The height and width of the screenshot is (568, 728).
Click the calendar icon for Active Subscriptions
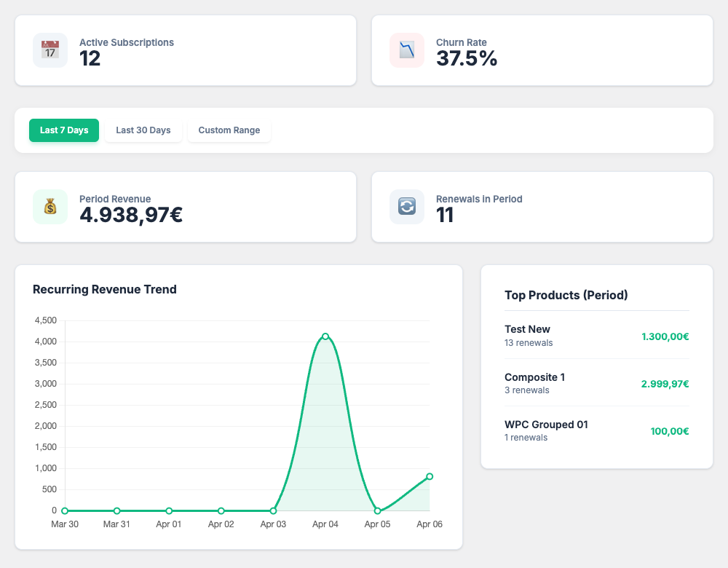pos(50,50)
